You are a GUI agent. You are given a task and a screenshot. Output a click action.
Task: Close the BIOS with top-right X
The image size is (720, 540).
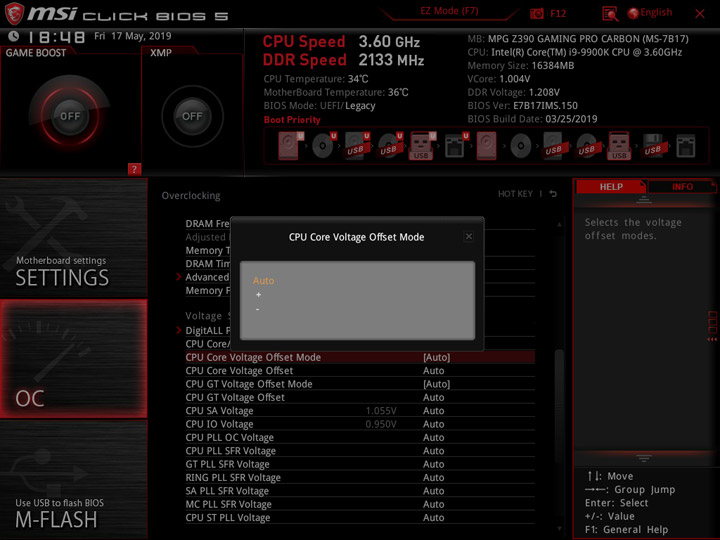point(700,14)
